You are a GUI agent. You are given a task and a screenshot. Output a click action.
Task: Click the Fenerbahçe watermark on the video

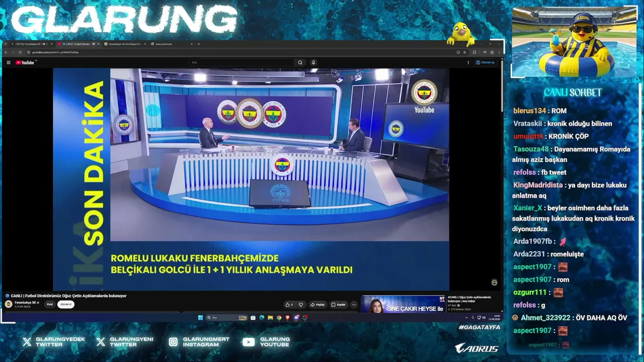click(494, 283)
